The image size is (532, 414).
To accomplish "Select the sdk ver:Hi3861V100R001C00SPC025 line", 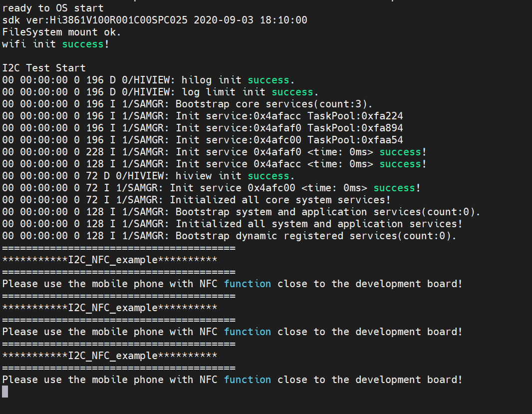I will (155, 20).
